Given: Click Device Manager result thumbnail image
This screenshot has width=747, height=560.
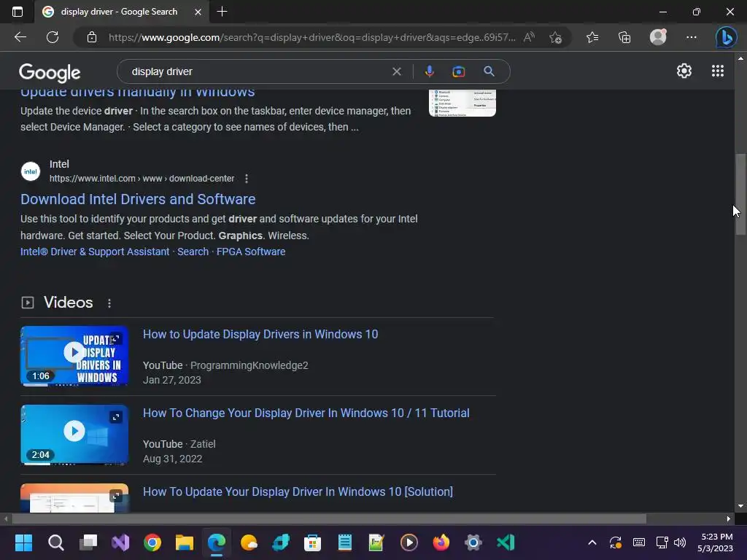Looking at the screenshot, I should [x=462, y=103].
